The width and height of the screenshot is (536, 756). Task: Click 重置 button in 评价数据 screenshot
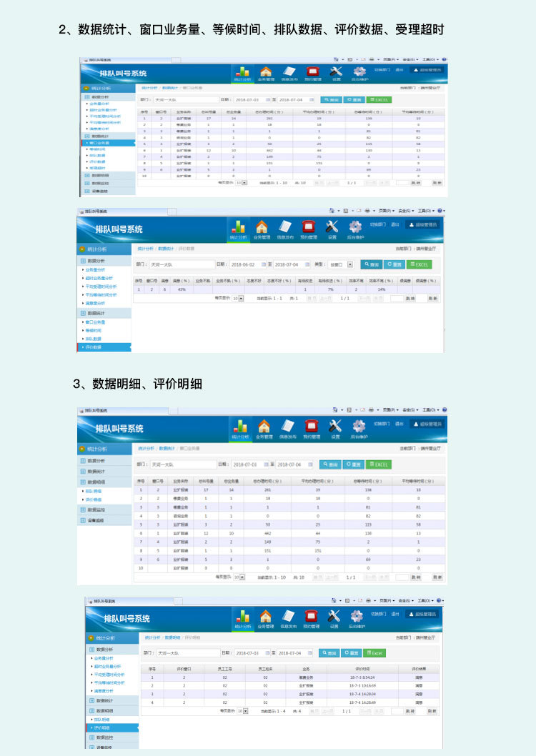394,264
